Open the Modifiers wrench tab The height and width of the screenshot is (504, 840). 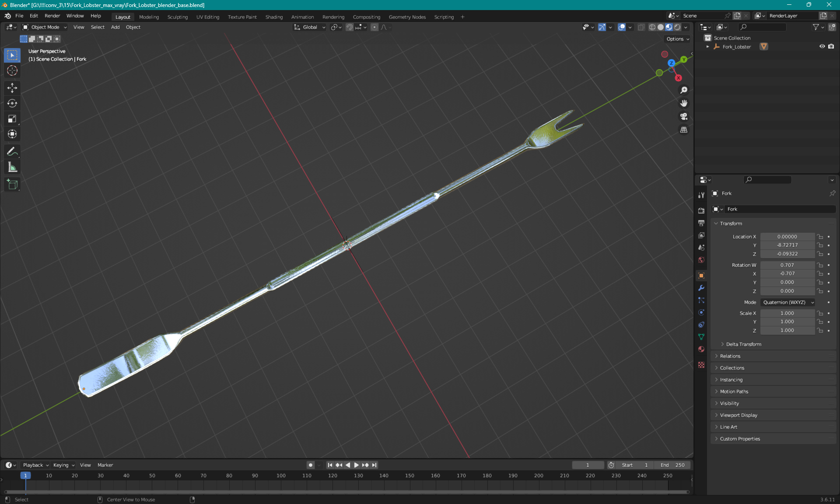point(701,288)
